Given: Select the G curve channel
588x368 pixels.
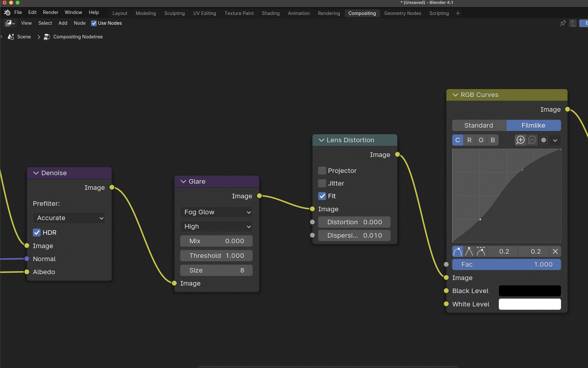Looking at the screenshot, I should pyautogui.click(x=481, y=140).
